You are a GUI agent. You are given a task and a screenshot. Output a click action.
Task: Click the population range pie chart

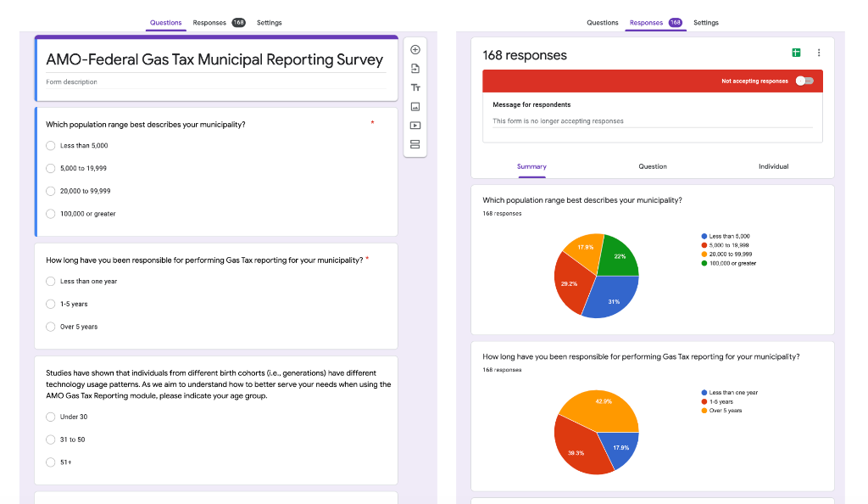tap(596, 275)
